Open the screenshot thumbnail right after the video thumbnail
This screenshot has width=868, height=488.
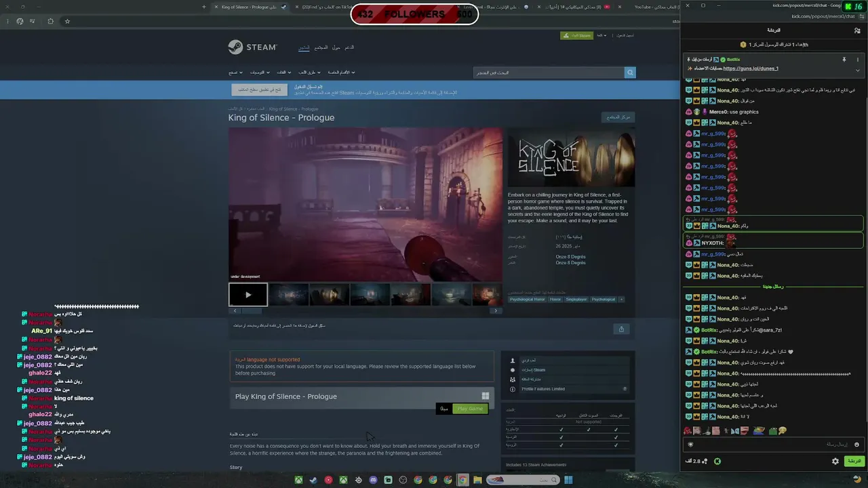pyautogui.click(x=289, y=295)
